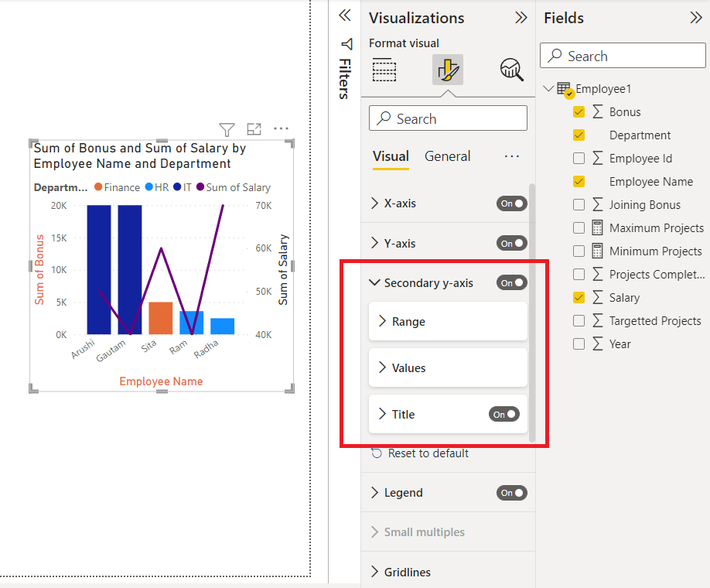This screenshot has height=588, width=710.
Task: Collapse the Fields pane with double arrow
Action: (696, 18)
